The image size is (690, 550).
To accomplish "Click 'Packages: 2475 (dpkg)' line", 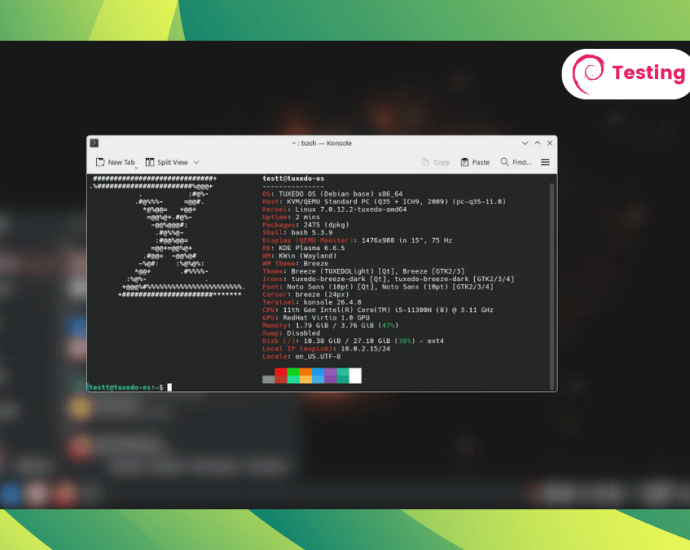I will click(305, 225).
